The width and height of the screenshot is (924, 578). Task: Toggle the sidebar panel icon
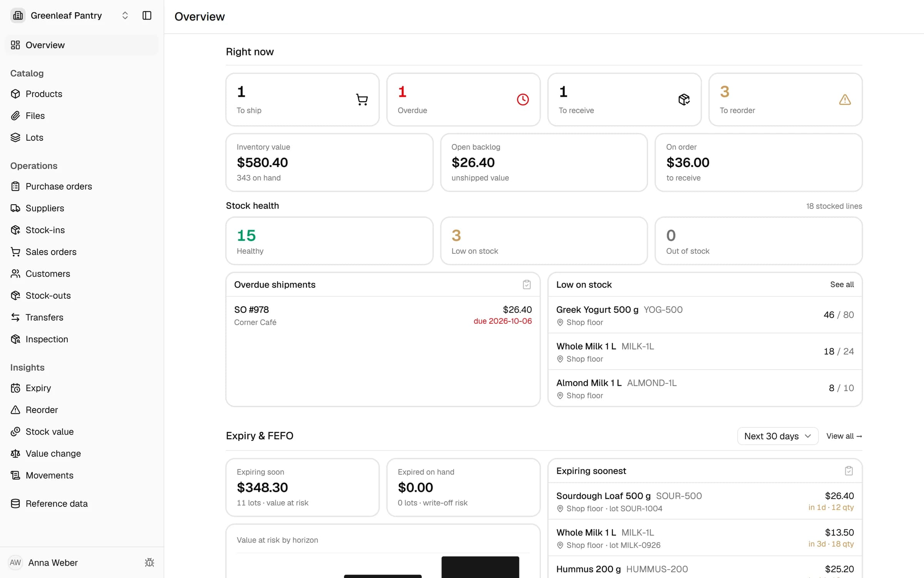pos(147,15)
